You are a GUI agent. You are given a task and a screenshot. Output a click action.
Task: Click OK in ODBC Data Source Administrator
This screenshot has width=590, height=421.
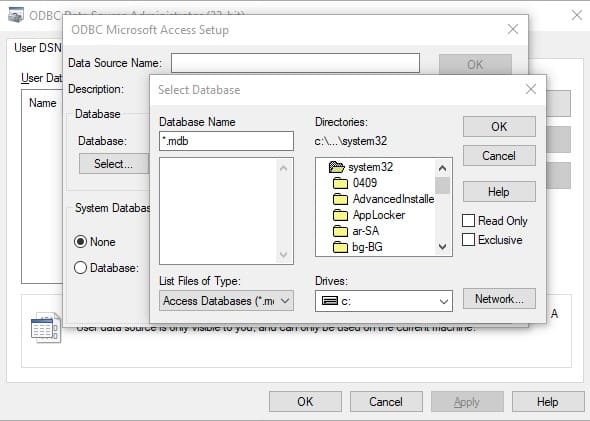(x=305, y=401)
